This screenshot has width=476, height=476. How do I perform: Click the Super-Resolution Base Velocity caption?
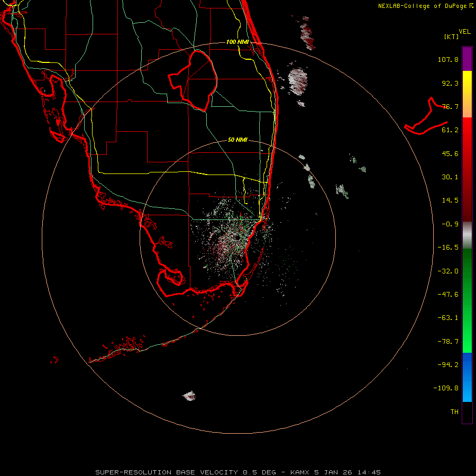pos(238,472)
